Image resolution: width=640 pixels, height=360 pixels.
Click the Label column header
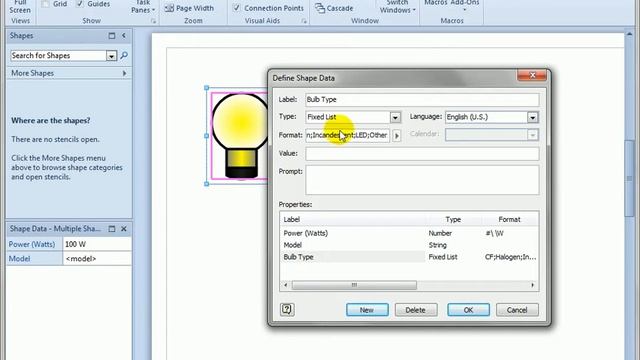tap(353, 220)
